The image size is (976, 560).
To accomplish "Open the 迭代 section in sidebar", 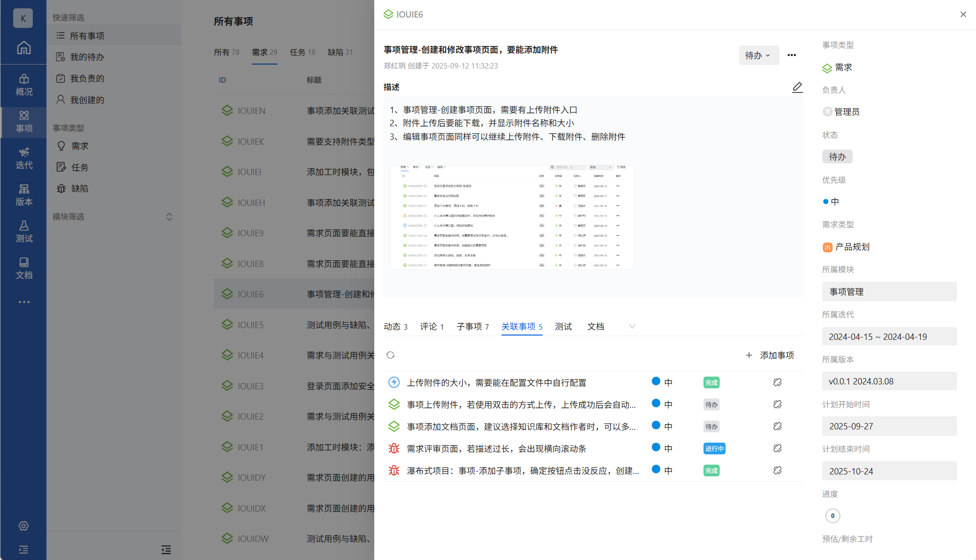I will 23,158.
